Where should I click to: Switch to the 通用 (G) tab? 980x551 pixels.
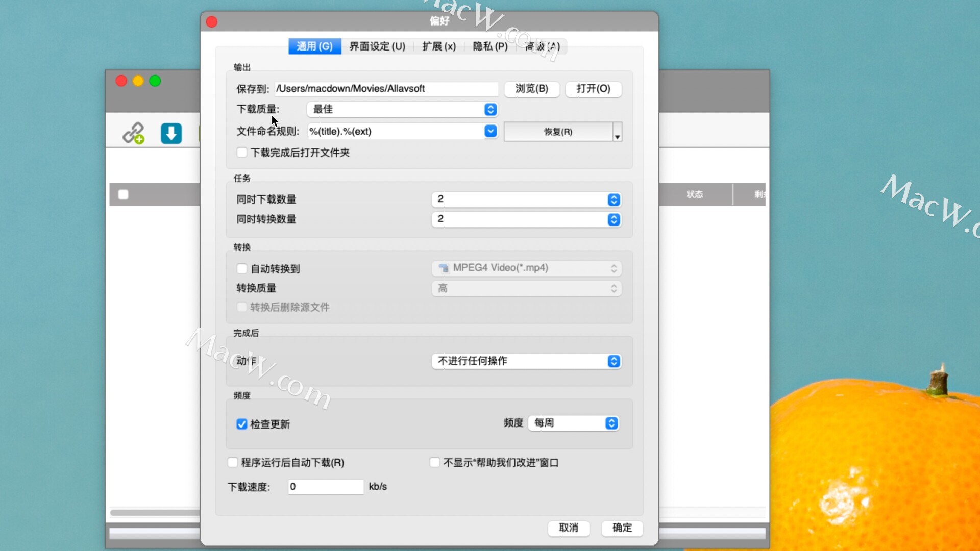(314, 46)
